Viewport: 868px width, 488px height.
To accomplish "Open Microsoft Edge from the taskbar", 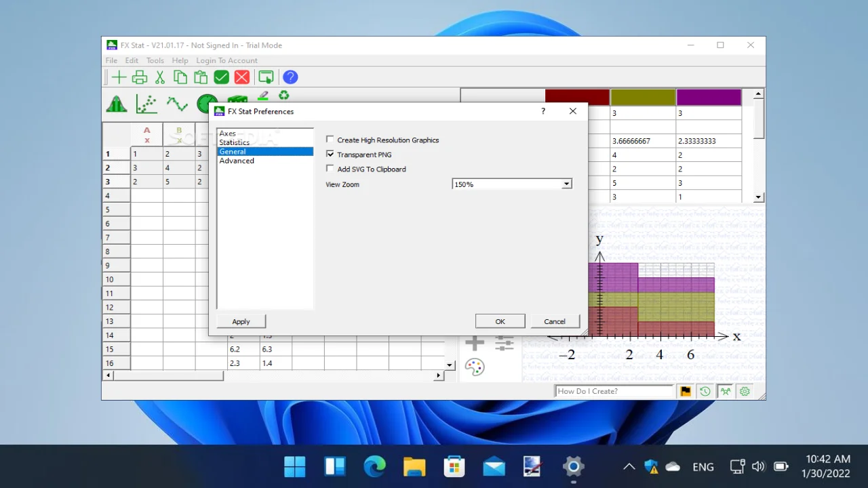I will (x=374, y=466).
